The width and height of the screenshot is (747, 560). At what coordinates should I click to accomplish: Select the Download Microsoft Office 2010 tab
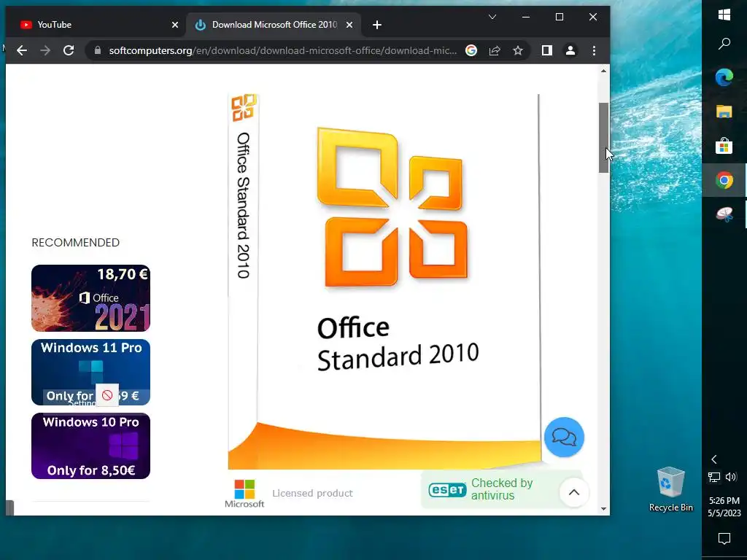tap(274, 25)
